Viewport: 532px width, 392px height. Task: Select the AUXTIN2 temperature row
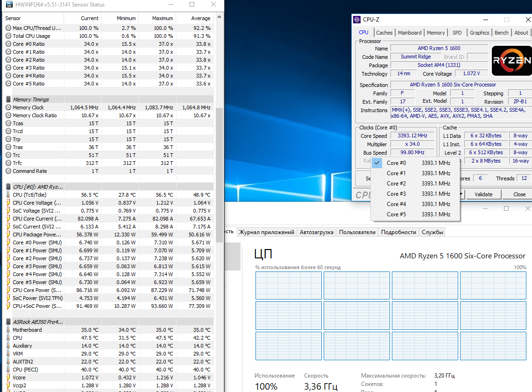pos(108,362)
